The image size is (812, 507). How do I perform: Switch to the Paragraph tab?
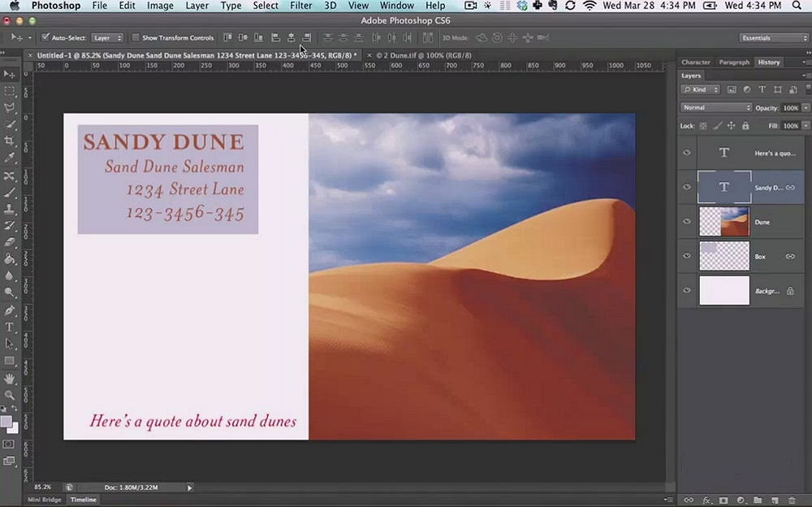point(734,63)
